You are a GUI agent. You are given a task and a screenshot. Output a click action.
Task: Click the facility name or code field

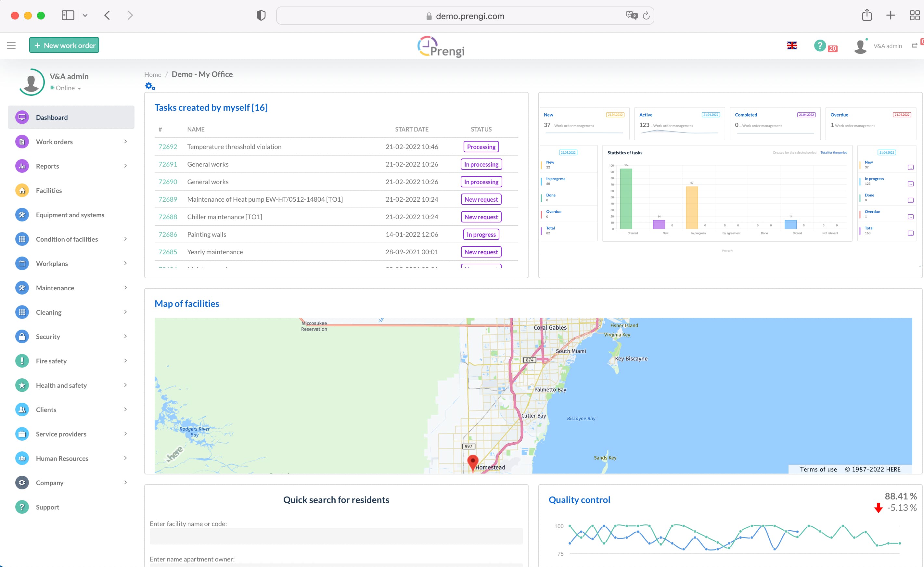click(x=336, y=536)
